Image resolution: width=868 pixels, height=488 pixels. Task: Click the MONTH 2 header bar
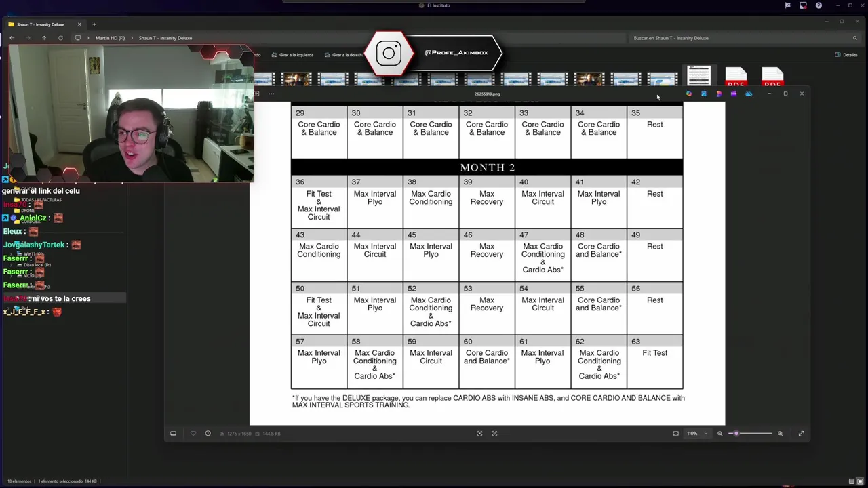[x=487, y=167]
